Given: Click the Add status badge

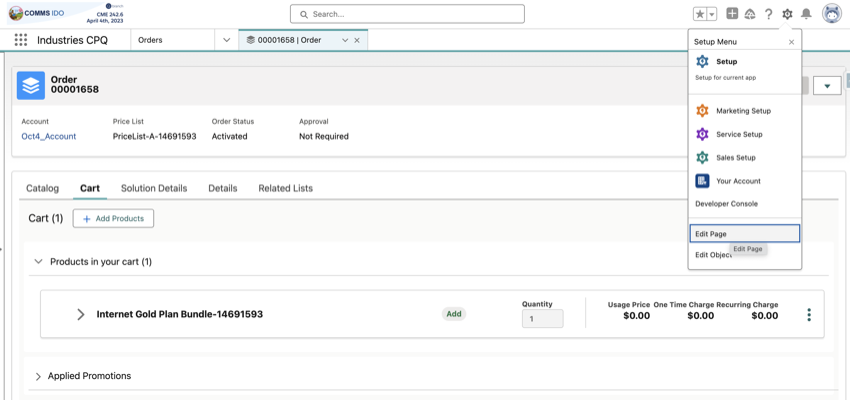Looking at the screenshot, I should pyautogui.click(x=454, y=314).
